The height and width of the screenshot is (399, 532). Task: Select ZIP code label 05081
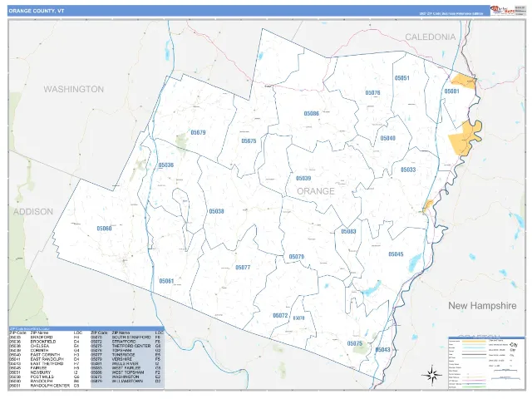click(x=451, y=91)
